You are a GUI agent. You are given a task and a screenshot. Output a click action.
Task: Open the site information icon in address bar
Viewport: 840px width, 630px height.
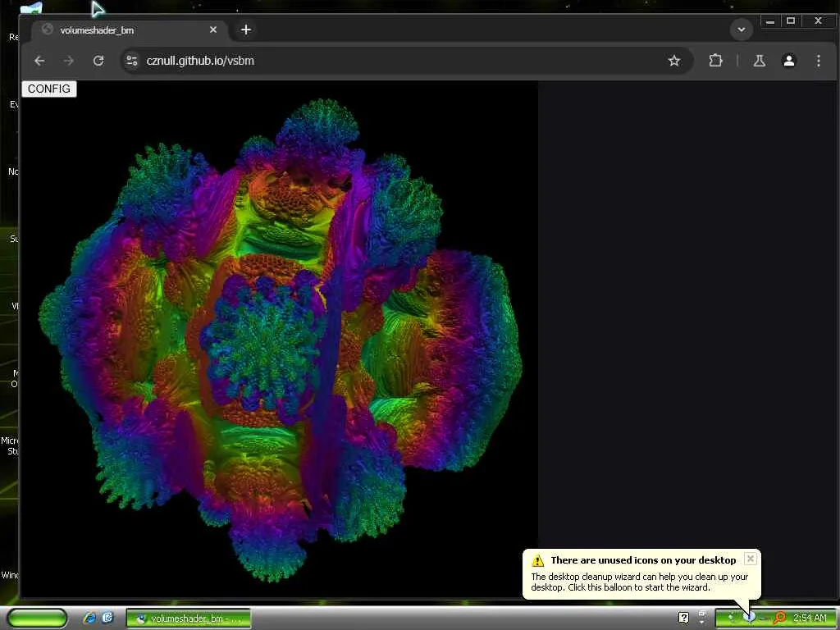click(x=132, y=61)
